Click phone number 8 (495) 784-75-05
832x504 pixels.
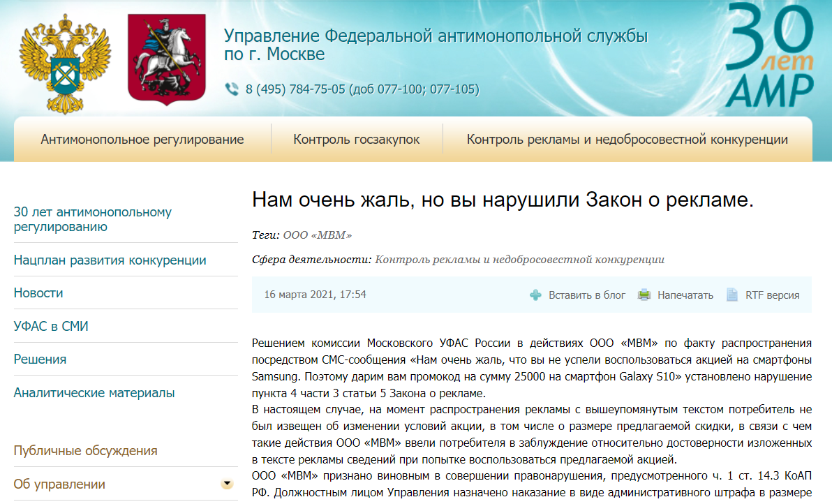coord(295,89)
